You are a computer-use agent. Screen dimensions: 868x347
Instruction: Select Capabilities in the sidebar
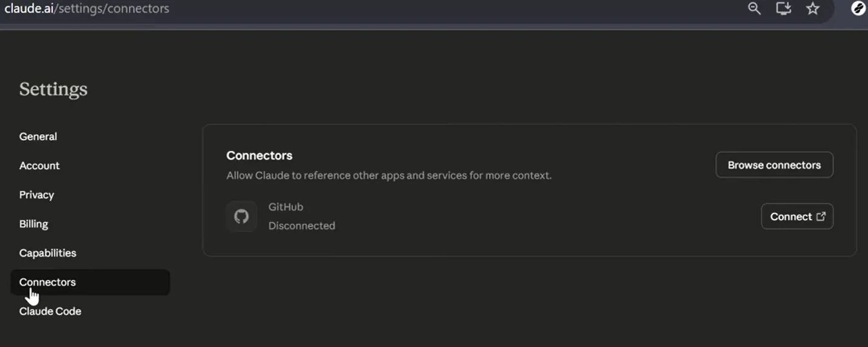[48, 253]
